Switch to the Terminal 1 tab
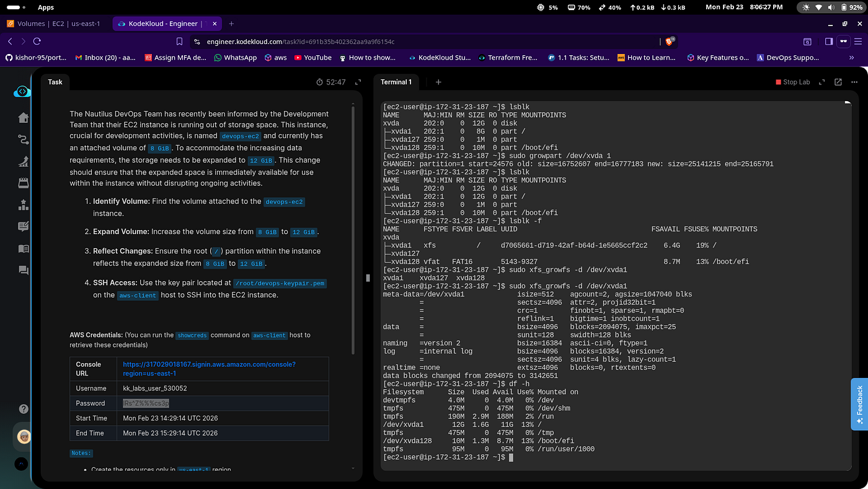868x489 pixels. point(396,82)
